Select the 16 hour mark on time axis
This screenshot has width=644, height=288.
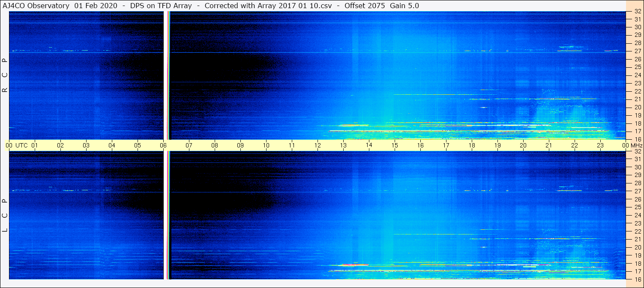(x=420, y=145)
